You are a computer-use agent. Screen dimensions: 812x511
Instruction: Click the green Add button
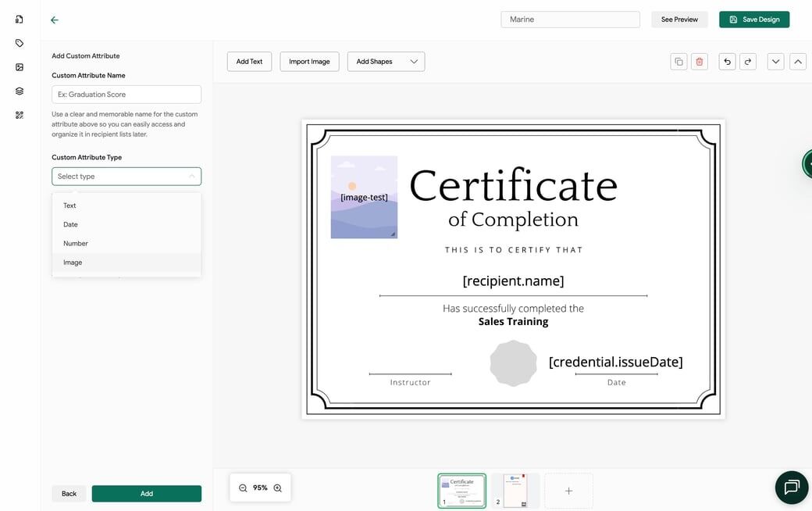[x=147, y=493]
